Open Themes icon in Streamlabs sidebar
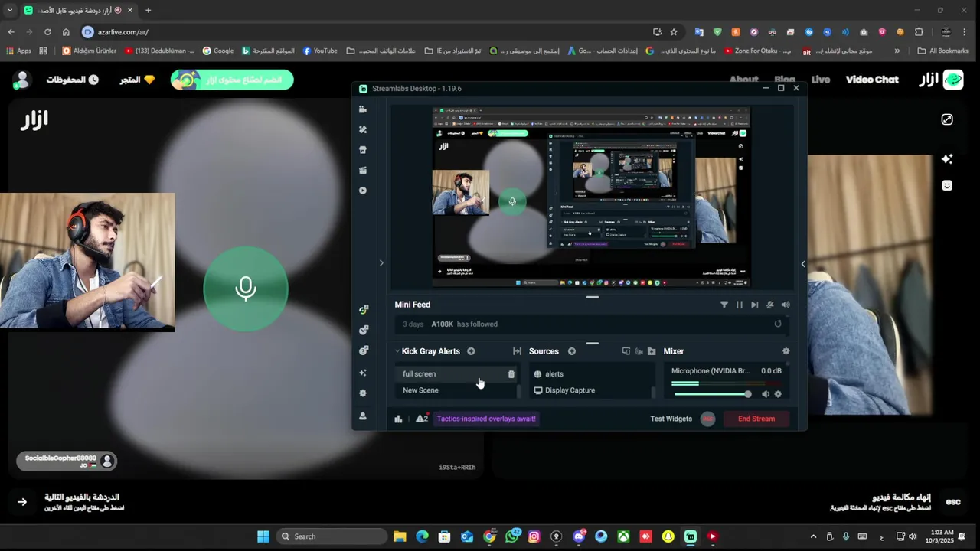Image resolution: width=980 pixels, height=551 pixels. (x=363, y=129)
